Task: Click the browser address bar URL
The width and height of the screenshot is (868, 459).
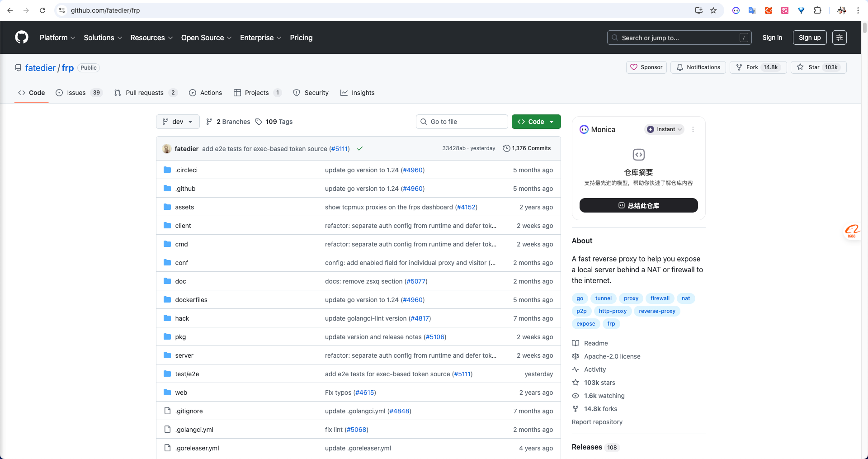Action: pyautogui.click(x=105, y=10)
